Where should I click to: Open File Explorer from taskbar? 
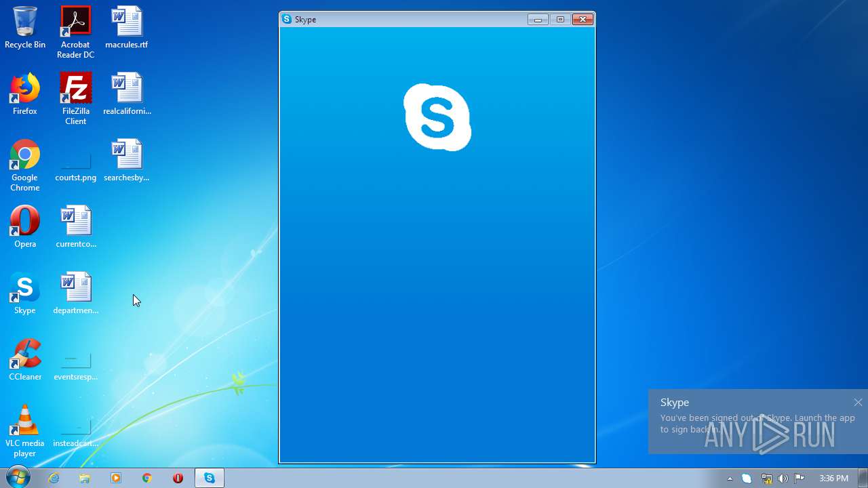point(85,478)
